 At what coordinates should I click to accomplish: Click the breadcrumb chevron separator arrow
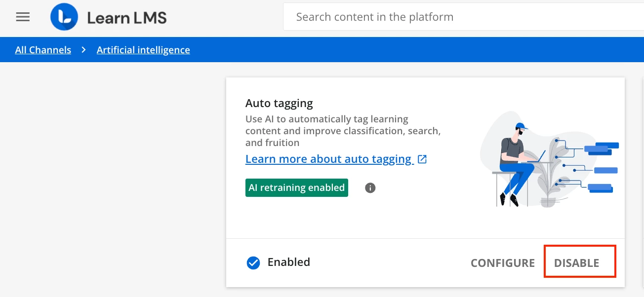84,50
